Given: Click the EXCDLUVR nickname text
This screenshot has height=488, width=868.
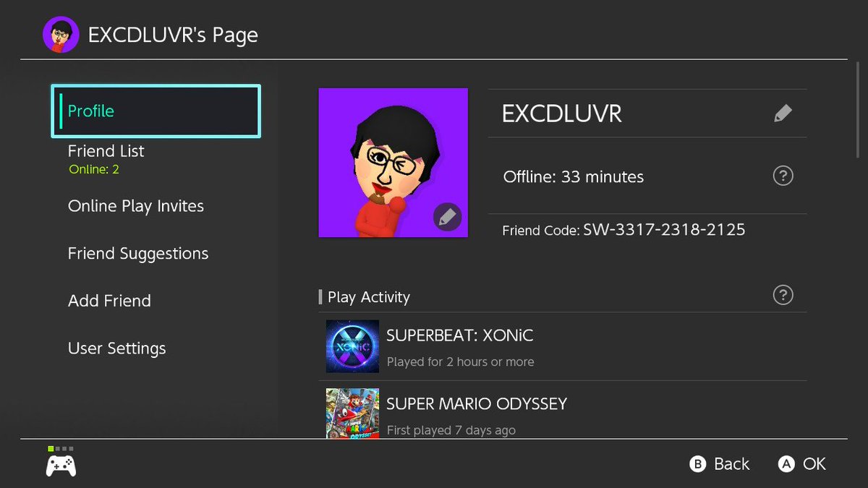Looking at the screenshot, I should pyautogui.click(x=562, y=114).
